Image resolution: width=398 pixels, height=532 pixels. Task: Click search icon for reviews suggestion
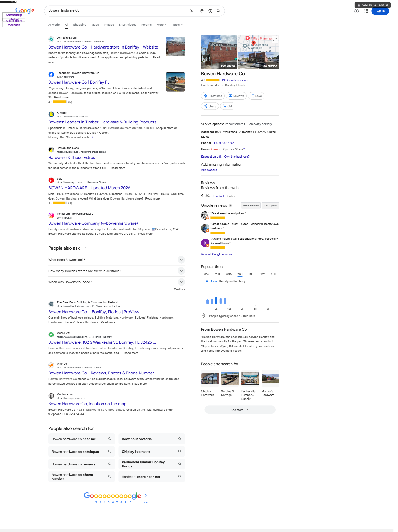pyautogui.click(x=110, y=464)
